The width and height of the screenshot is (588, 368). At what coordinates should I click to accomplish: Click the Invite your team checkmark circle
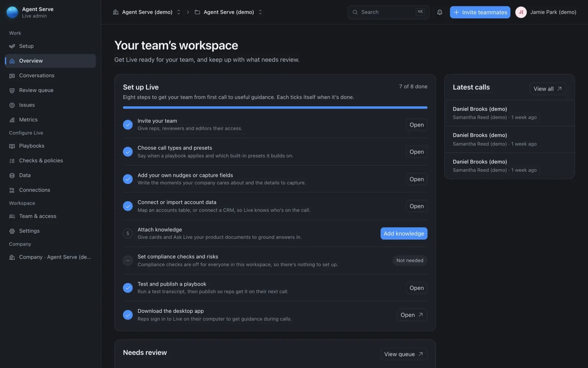click(128, 125)
